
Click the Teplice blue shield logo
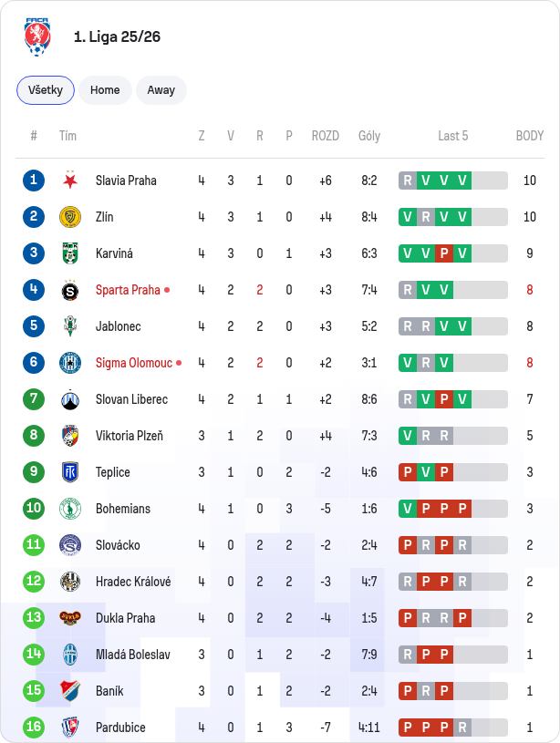(x=70, y=472)
